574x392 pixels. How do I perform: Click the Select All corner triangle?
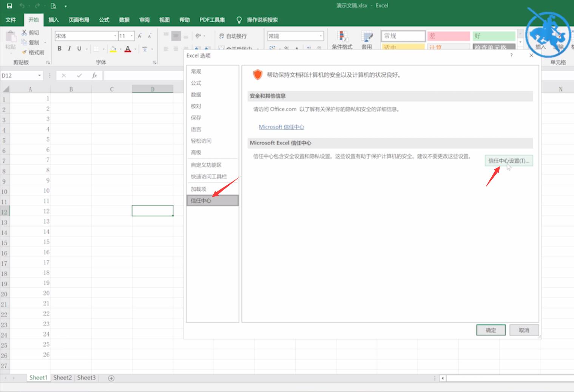click(x=5, y=89)
